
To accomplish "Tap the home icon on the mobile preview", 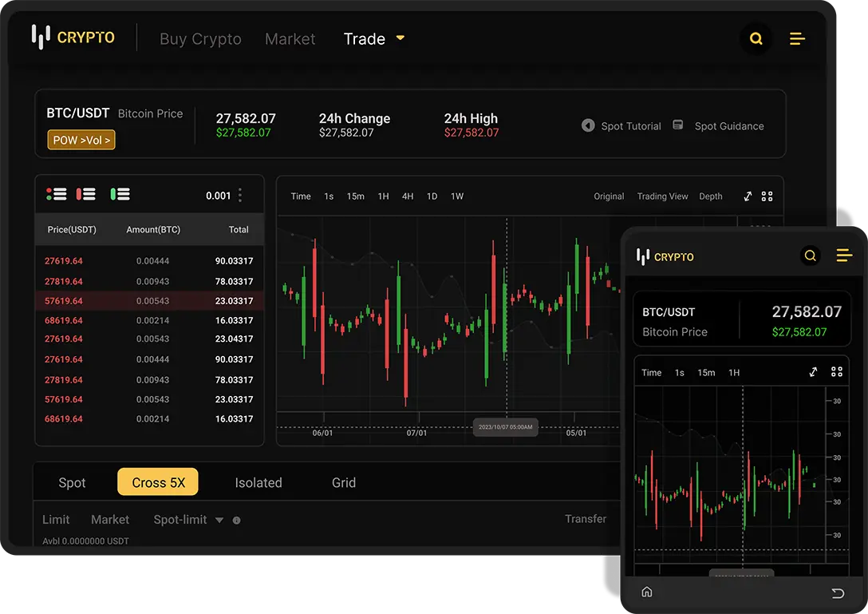I will [647, 592].
